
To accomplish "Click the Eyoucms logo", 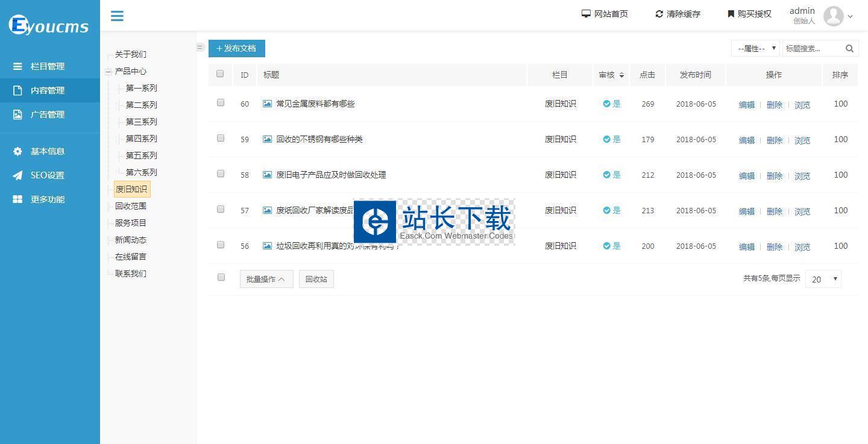I will (x=49, y=25).
